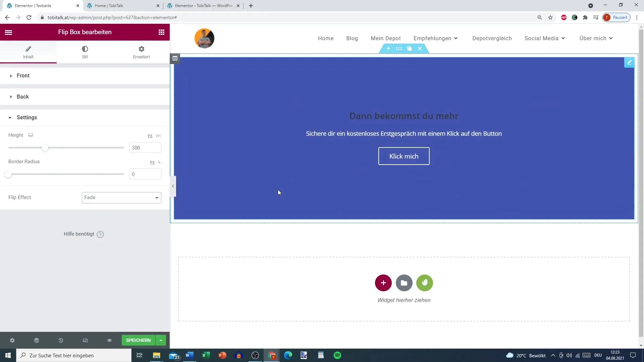This screenshot has height=362, width=644.
Task: Click the Border Radius slider handle
Action: pos(8,174)
